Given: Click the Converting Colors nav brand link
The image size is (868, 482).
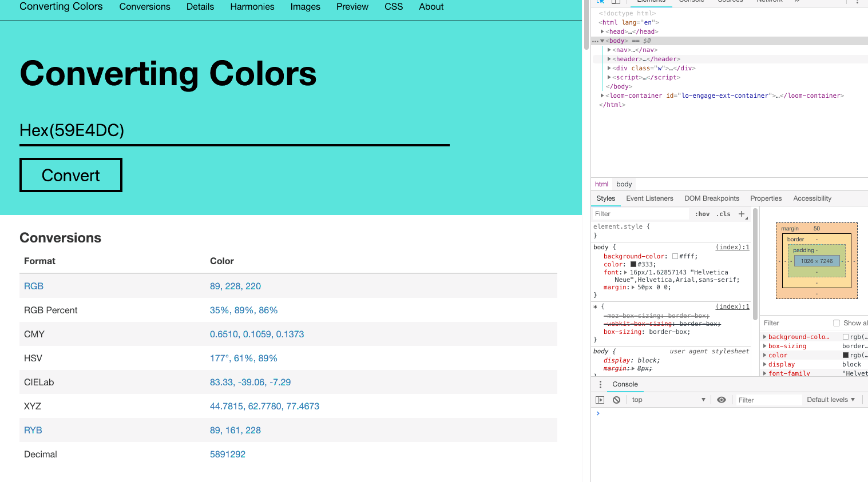Looking at the screenshot, I should (x=61, y=7).
